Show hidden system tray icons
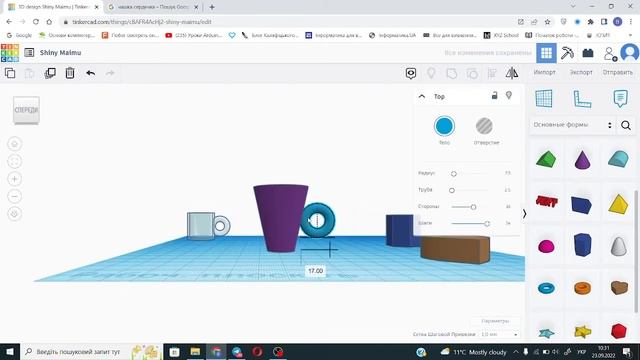The height and width of the screenshot is (360, 640). (x=516, y=352)
